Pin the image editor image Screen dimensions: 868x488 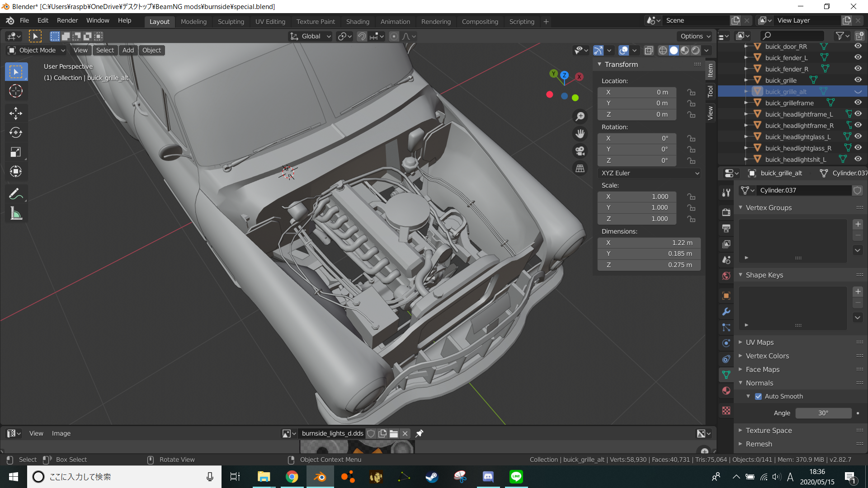point(420,433)
